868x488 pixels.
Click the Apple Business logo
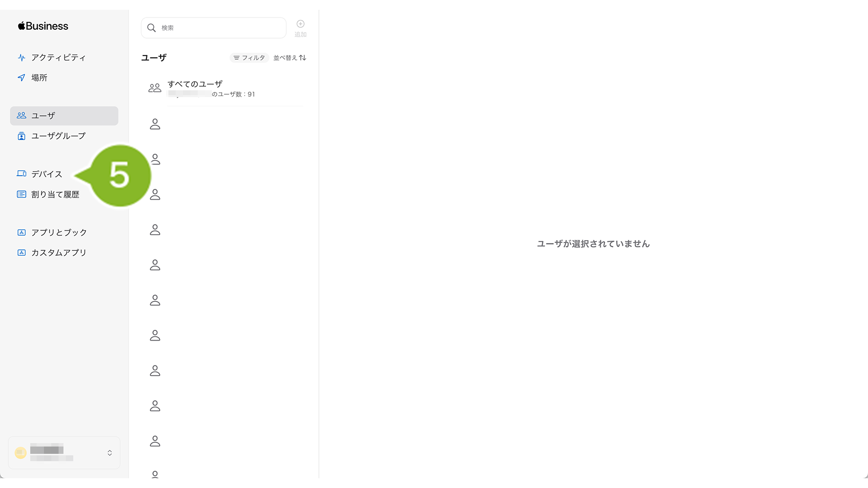[x=43, y=26]
